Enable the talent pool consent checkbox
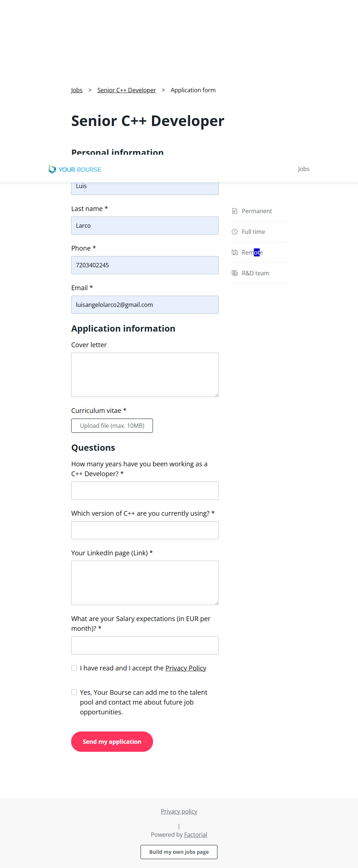This screenshot has width=358, height=868. [x=74, y=692]
